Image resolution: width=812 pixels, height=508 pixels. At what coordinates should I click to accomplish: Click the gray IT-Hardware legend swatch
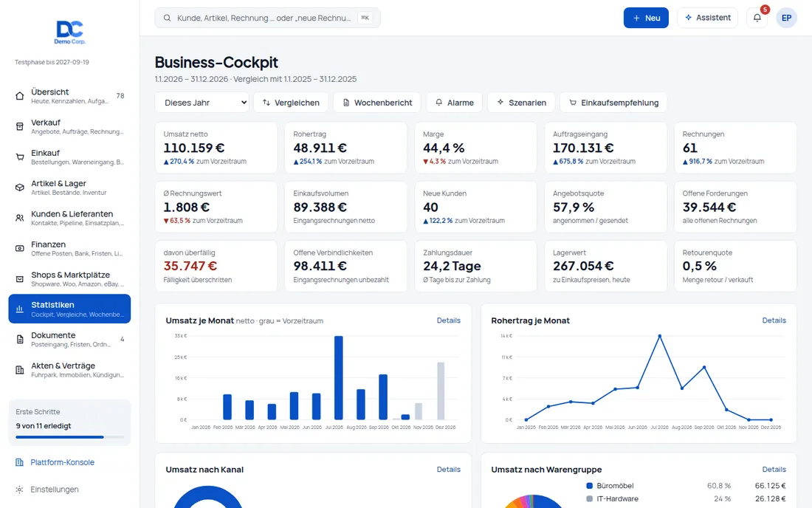pos(589,498)
